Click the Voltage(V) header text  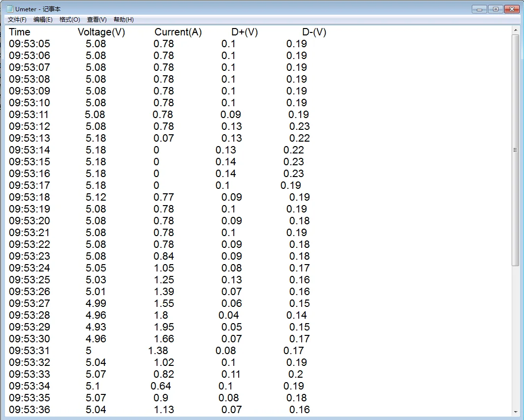pyautogui.click(x=101, y=32)
